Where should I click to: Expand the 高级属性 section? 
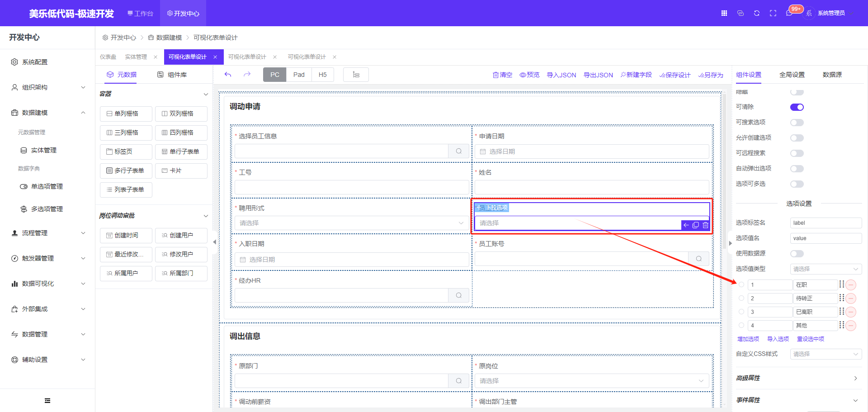(x=798, y=378)
